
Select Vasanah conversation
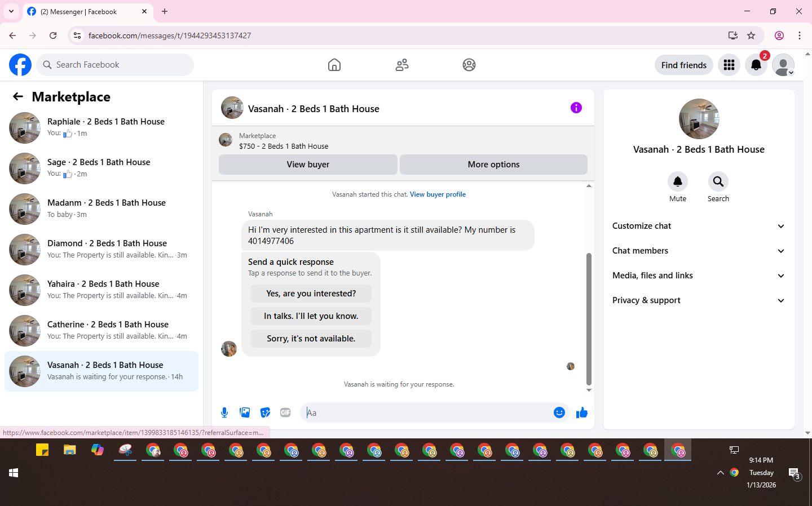click(101, 371)
